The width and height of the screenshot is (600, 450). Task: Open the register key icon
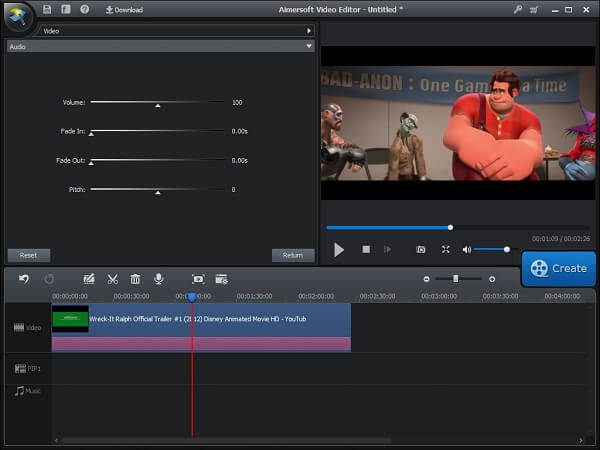point(518,10)
